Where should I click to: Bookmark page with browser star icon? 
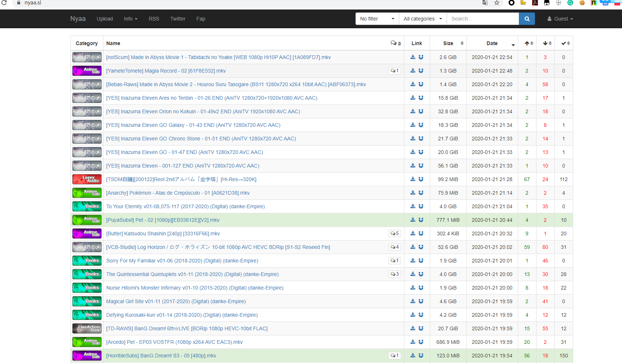coord(497,3)
